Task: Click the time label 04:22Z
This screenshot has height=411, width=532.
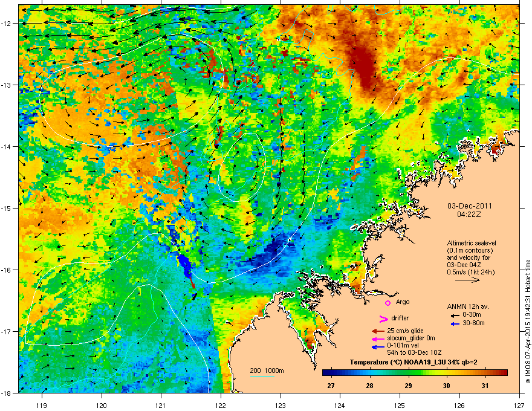Action: point(469,215)
